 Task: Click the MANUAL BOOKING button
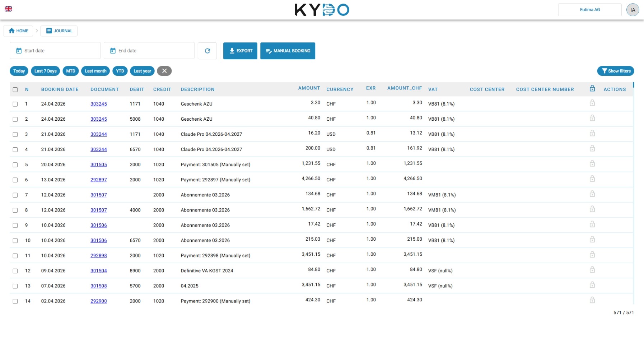(x=288, y=51)
